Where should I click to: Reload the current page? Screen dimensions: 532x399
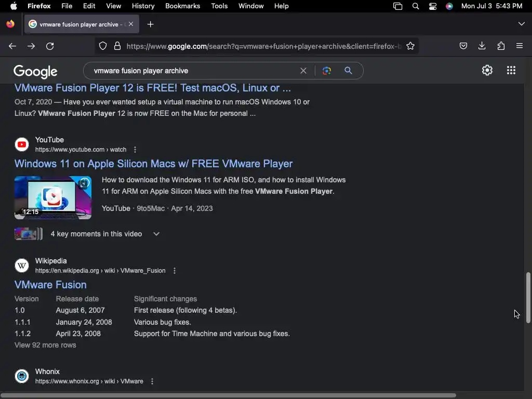click(x=50, y=46)
